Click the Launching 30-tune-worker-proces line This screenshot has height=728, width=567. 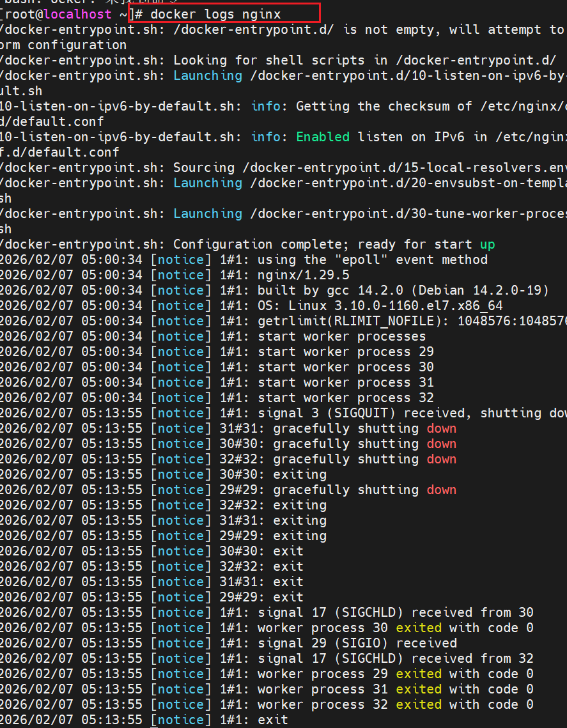tap(283, 213)
